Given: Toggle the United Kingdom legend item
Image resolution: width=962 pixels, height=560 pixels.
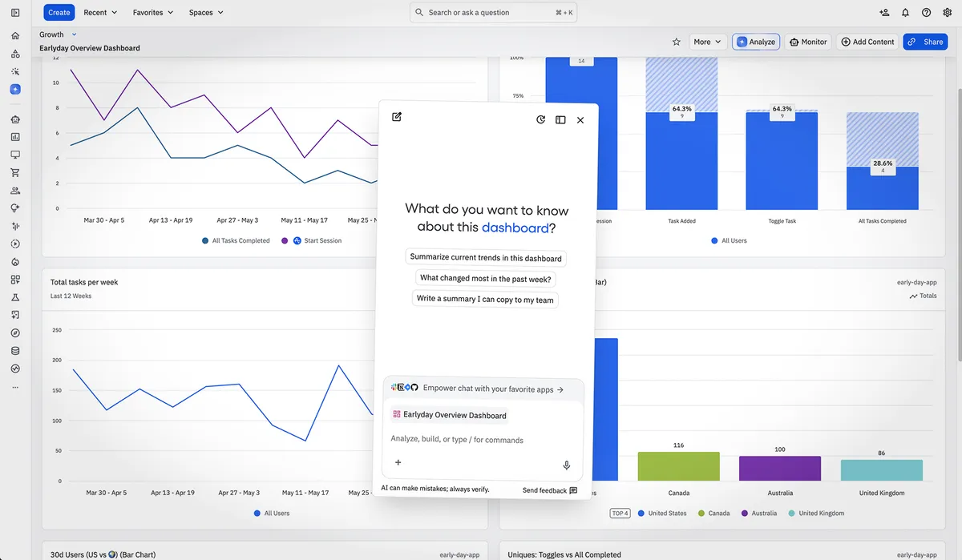Looking at the screenshot, I should click(x=815, y=513).
